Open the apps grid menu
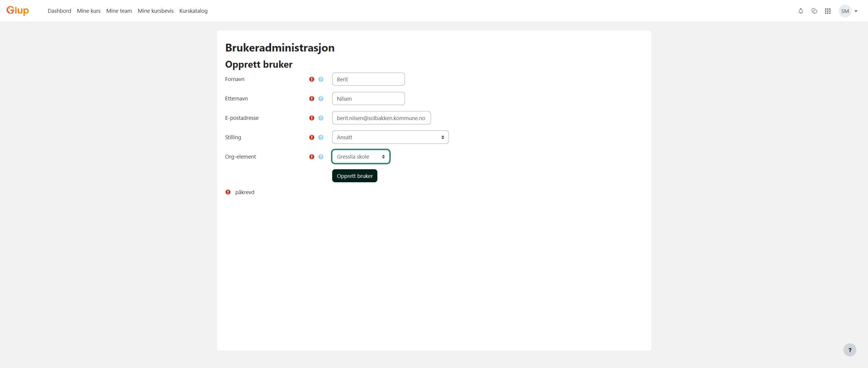 click(827, 11)
